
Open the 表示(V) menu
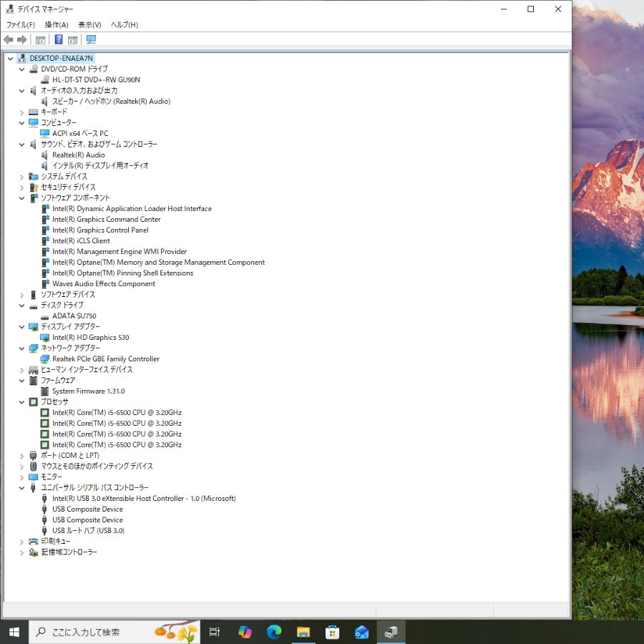coord(89,24)
